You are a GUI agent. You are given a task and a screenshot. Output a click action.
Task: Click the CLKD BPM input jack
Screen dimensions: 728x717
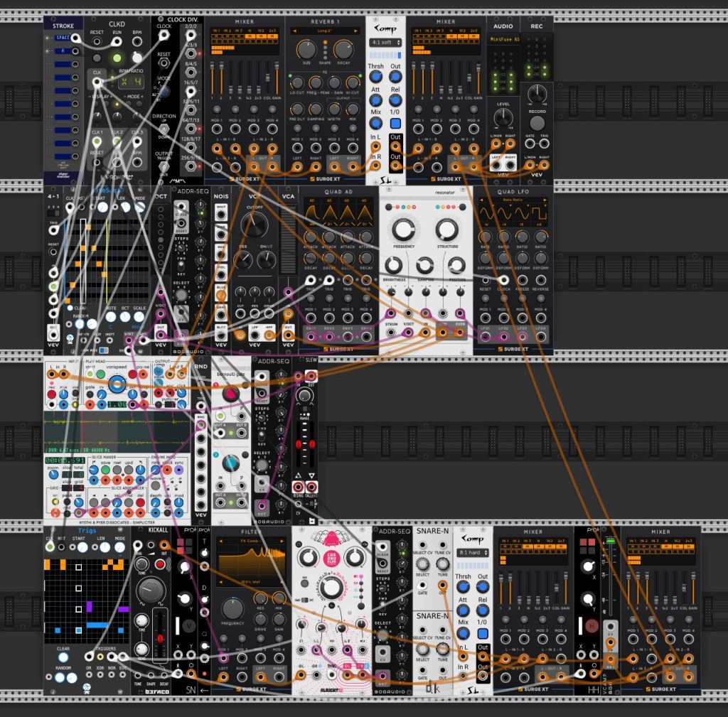point(137,41)
